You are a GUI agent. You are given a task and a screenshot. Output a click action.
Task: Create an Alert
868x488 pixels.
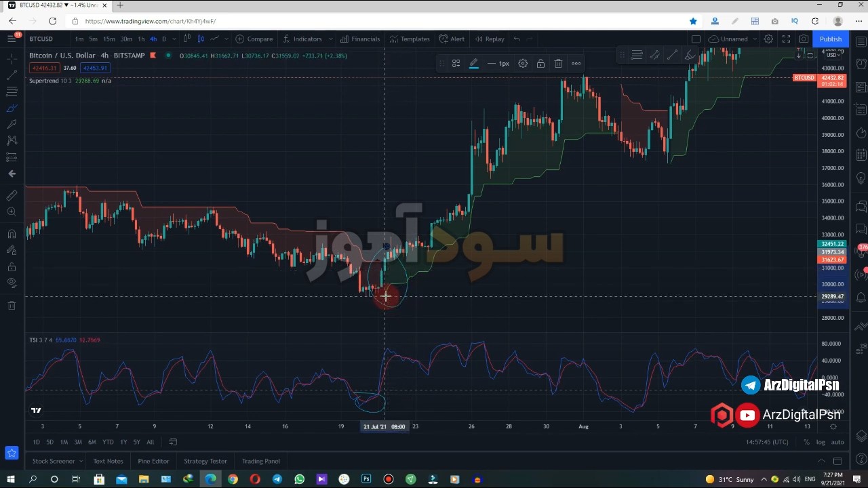coord(452,39)
